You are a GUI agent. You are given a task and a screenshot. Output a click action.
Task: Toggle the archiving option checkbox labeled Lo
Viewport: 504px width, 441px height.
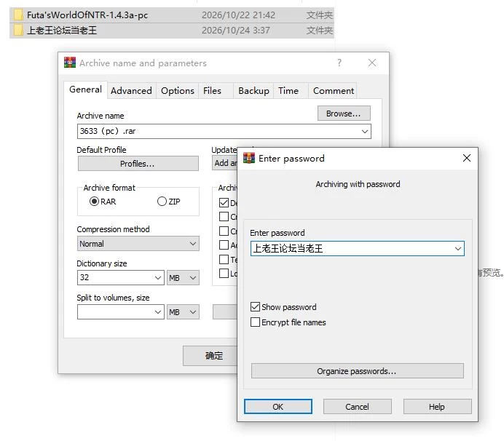click(224, 274)
